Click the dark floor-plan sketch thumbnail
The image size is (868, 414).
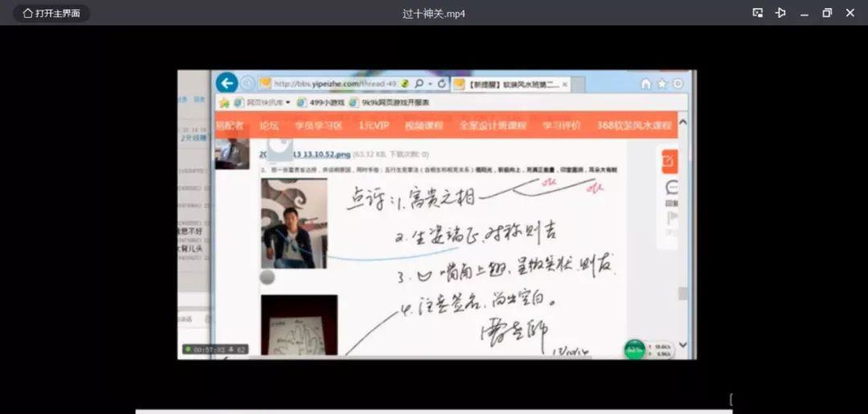[299, 325]
